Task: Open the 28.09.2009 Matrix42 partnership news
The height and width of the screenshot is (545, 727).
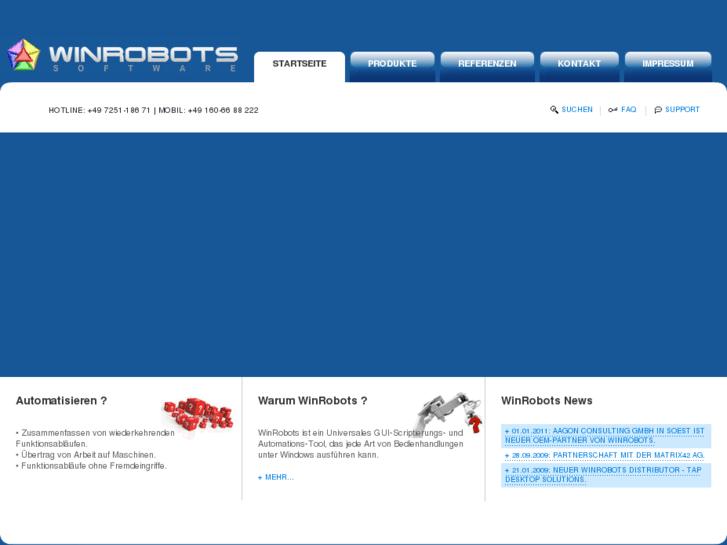Action: tap(606, 455)
